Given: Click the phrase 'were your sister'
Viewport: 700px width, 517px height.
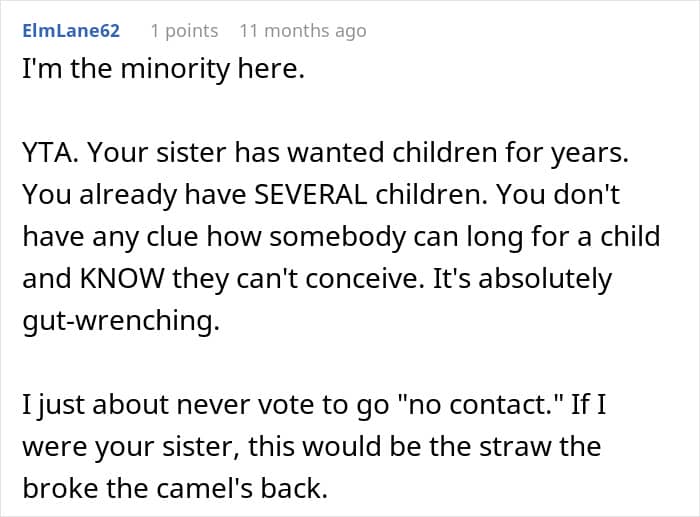Looking at the screenshot, I should click(x=127, y=447).
